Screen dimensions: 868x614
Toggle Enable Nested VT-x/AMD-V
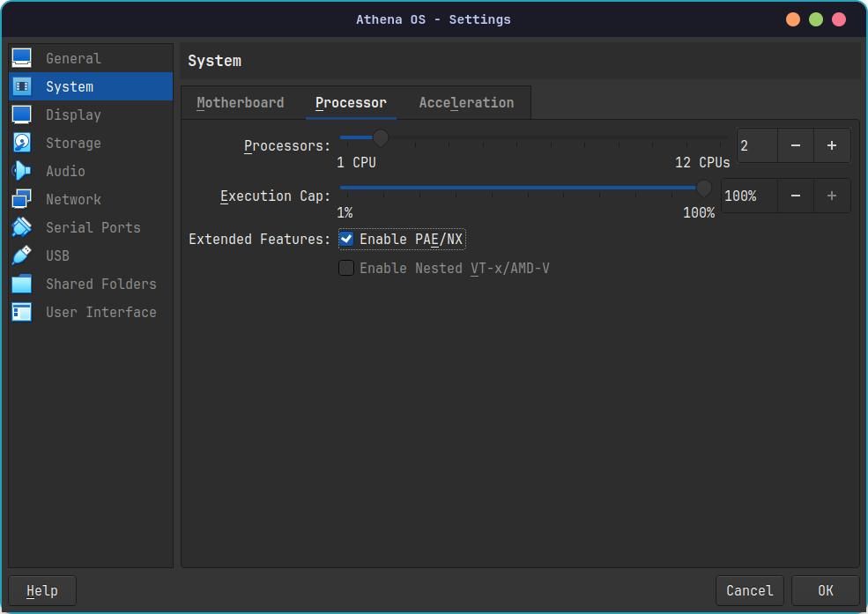(346, 268)
